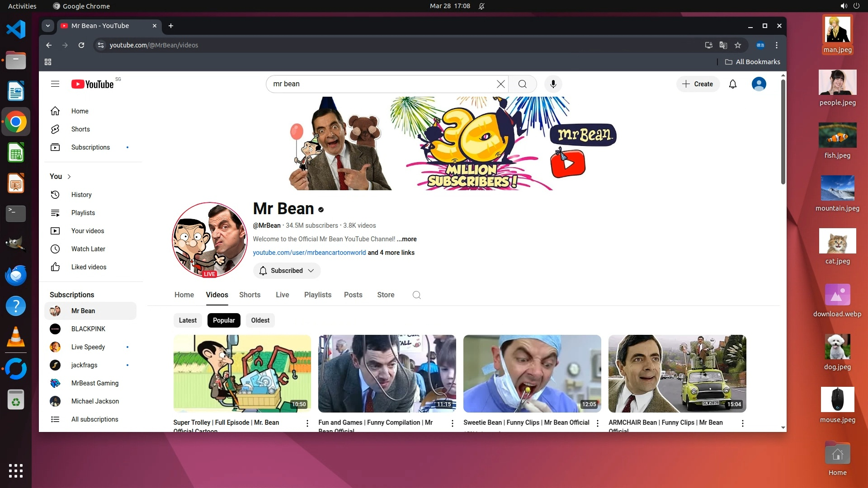Switch to the Shorts channel tab

click(x=250, y=295)
